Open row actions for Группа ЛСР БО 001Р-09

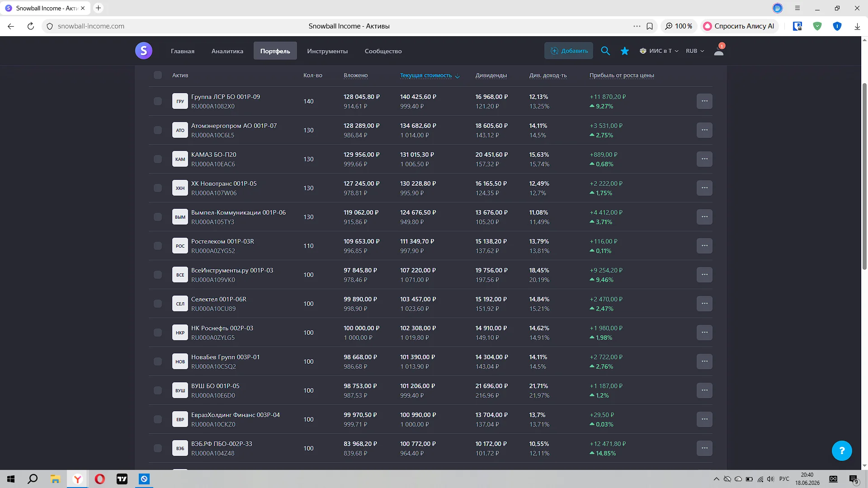704,101
